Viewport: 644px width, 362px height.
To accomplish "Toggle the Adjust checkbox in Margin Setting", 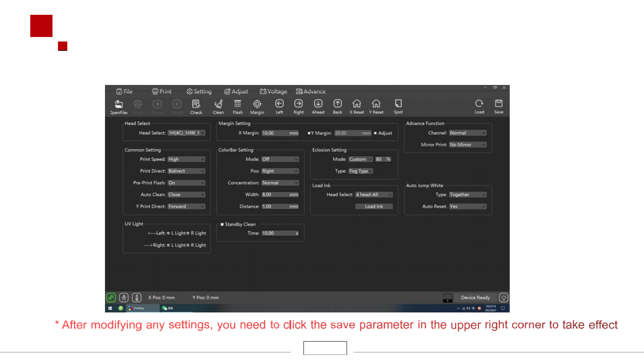I will pos(375,133).
